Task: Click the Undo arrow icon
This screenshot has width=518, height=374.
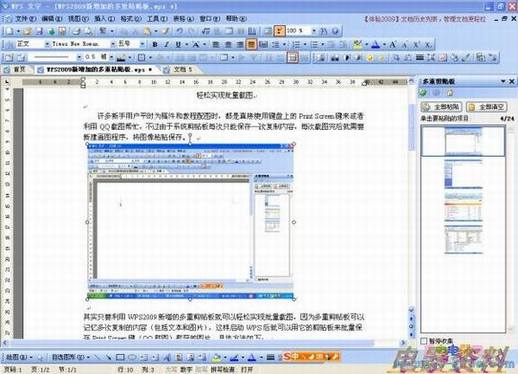Action: 180,31
